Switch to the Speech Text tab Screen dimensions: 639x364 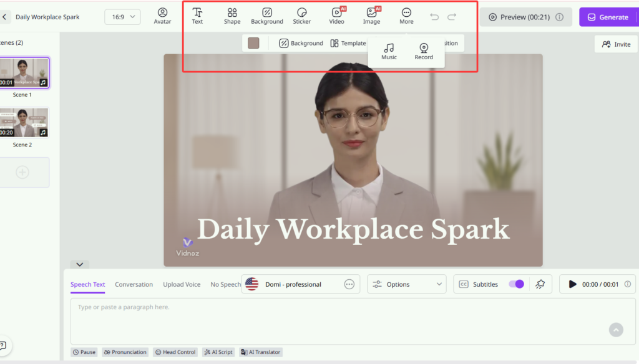pos(87,284)
